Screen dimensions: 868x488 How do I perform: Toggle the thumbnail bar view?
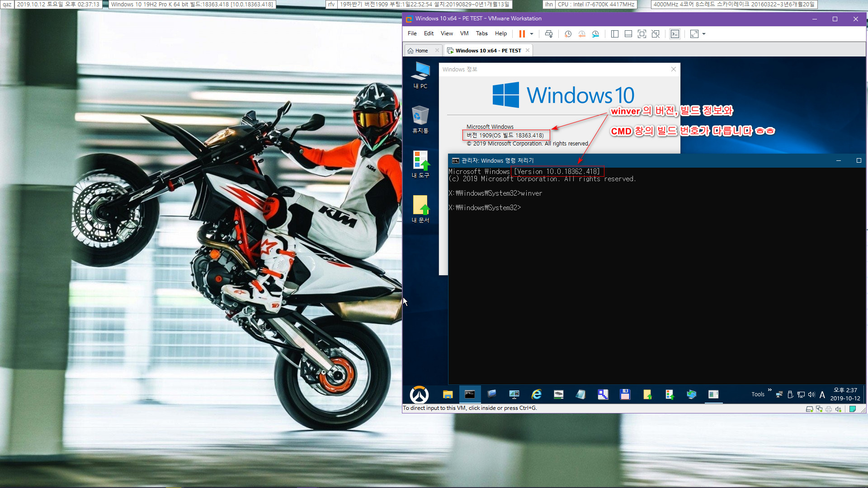[x=628, y=34]
